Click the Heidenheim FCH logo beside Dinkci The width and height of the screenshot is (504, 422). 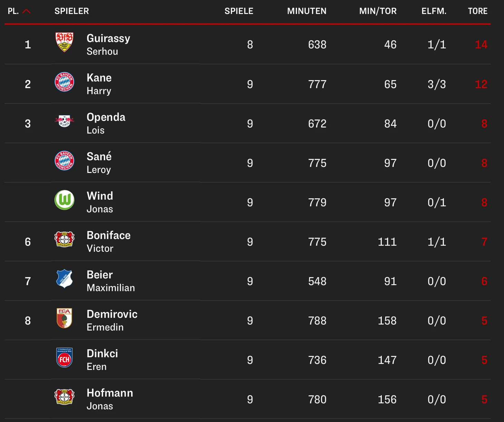tap(65, 357)
